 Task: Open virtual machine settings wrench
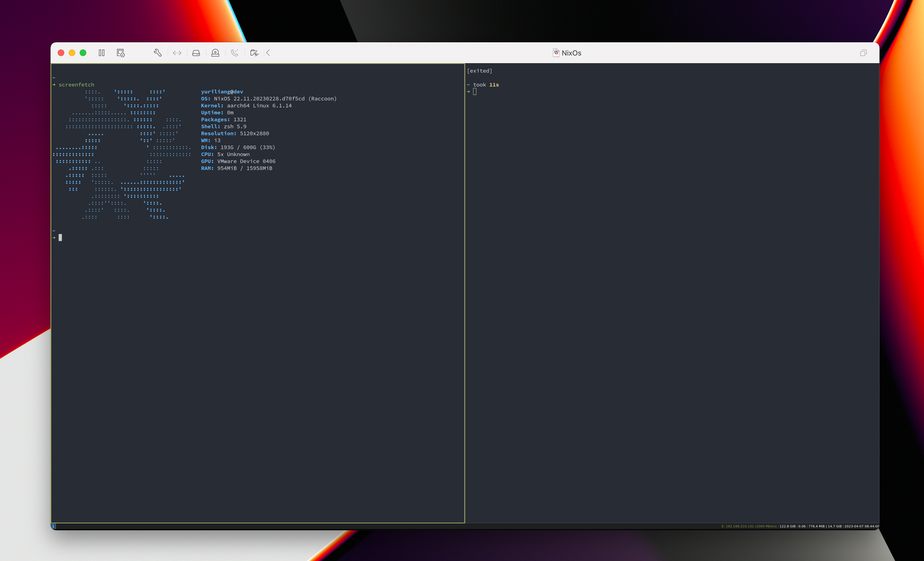click(157, 53)
